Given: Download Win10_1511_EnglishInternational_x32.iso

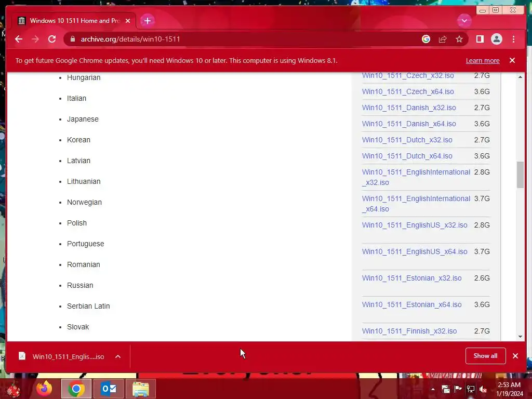Looking at the screenshot, I should coord(416,177).
